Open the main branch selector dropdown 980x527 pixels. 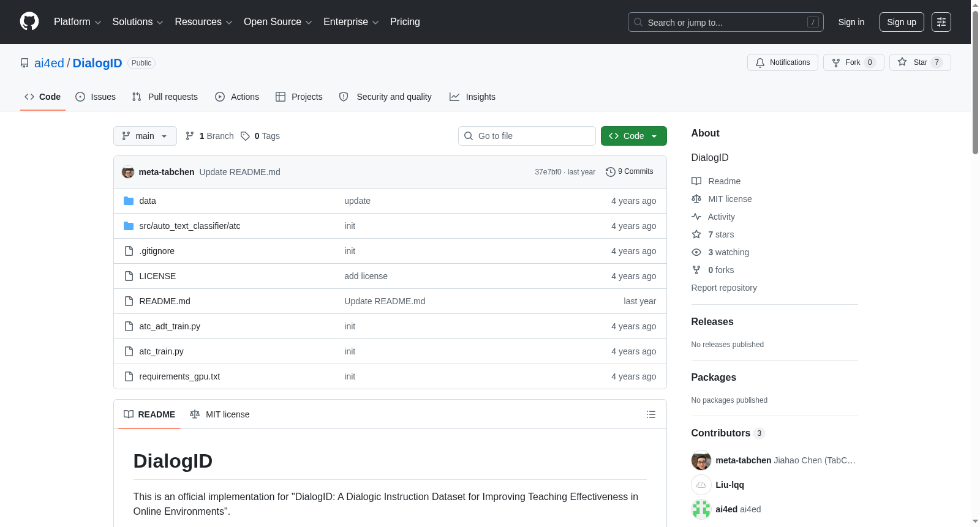(x=145, y=136)
